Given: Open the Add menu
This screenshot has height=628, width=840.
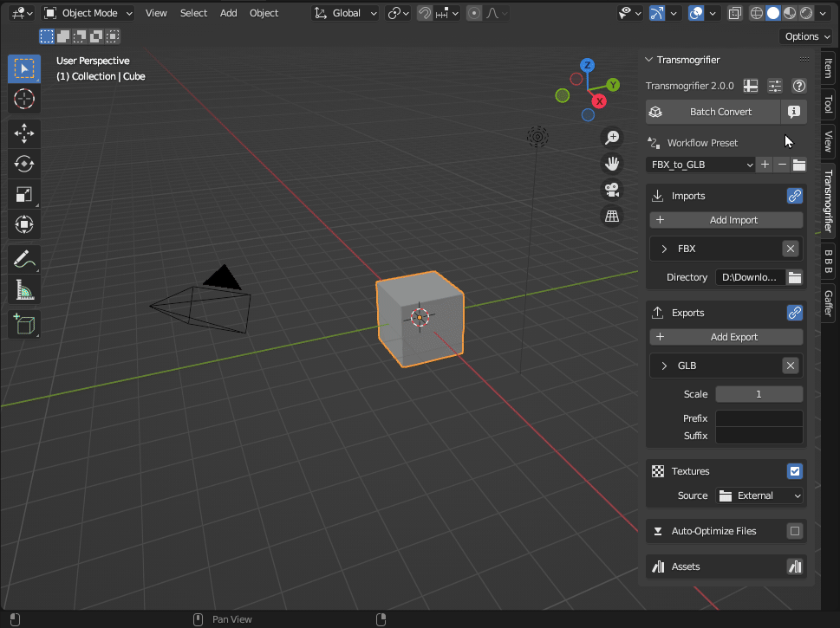Looking at the screenshot, I should coord(228,13).
